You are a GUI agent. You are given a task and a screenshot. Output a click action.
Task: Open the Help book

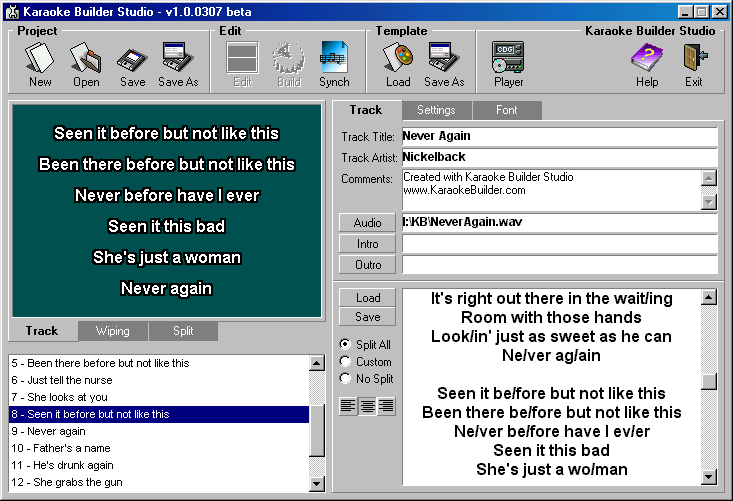(647, 64)
